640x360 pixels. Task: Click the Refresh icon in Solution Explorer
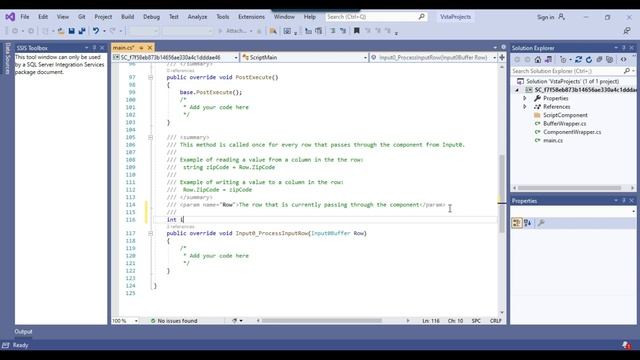tap(589, 60)
